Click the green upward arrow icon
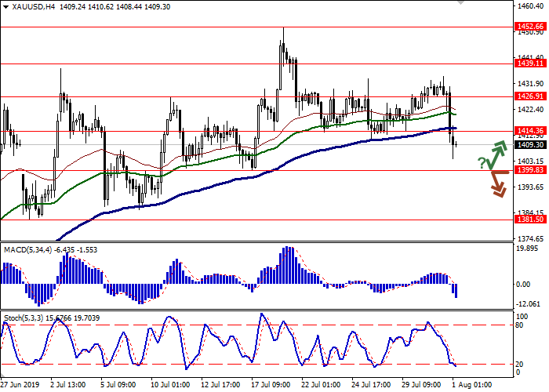This screenshot has width=549, height=392. click(496, 154)
